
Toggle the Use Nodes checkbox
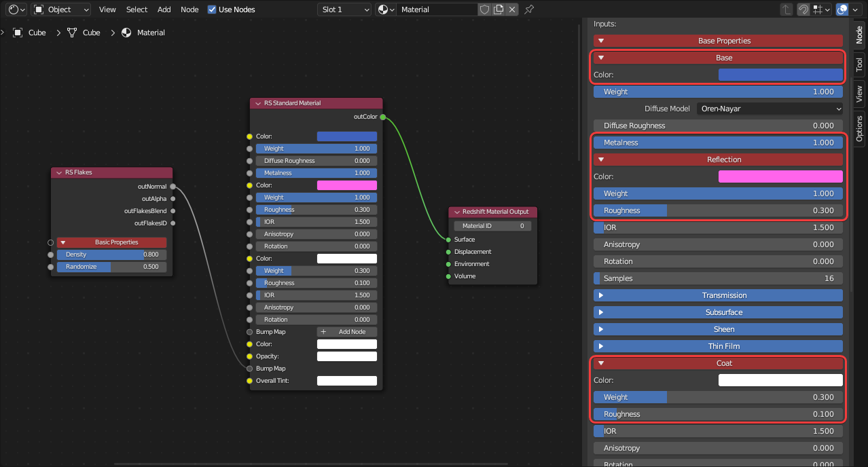pyautogui.click(x=212, y=10)
